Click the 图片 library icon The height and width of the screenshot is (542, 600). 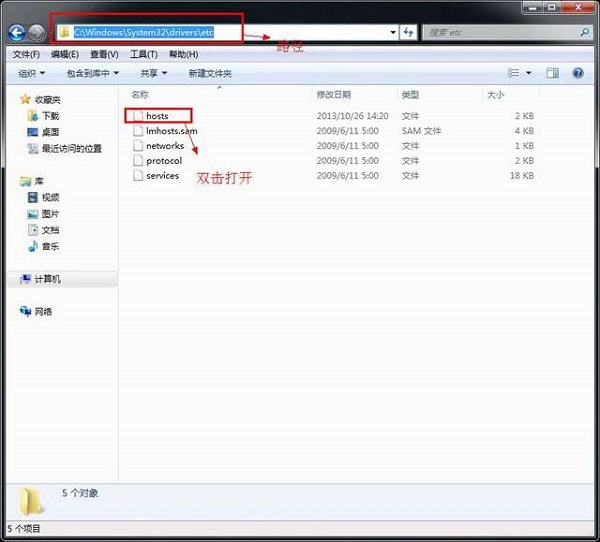click(33, 214)
